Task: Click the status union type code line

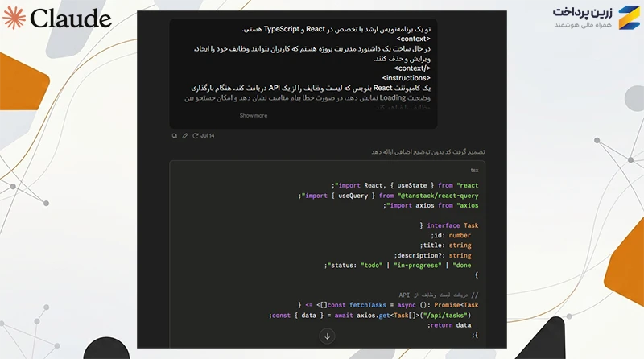Action: coord(398,266)
